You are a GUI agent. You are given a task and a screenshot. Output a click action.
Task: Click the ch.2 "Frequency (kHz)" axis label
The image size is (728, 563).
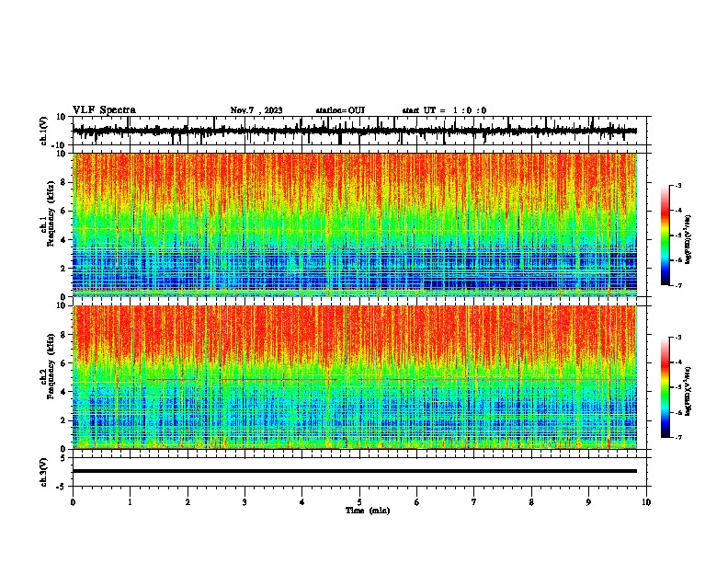[x=51, y=366]
